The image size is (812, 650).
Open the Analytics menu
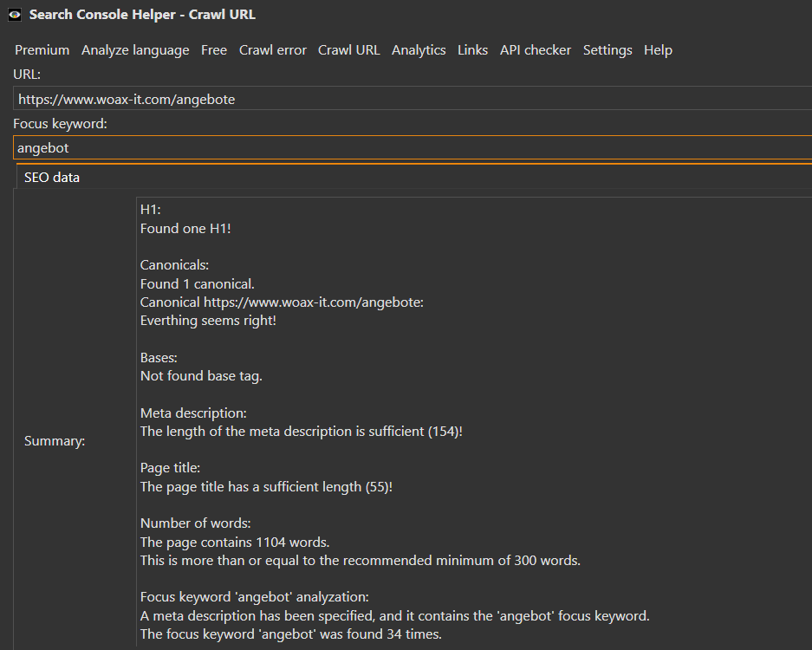click(419, 50)
